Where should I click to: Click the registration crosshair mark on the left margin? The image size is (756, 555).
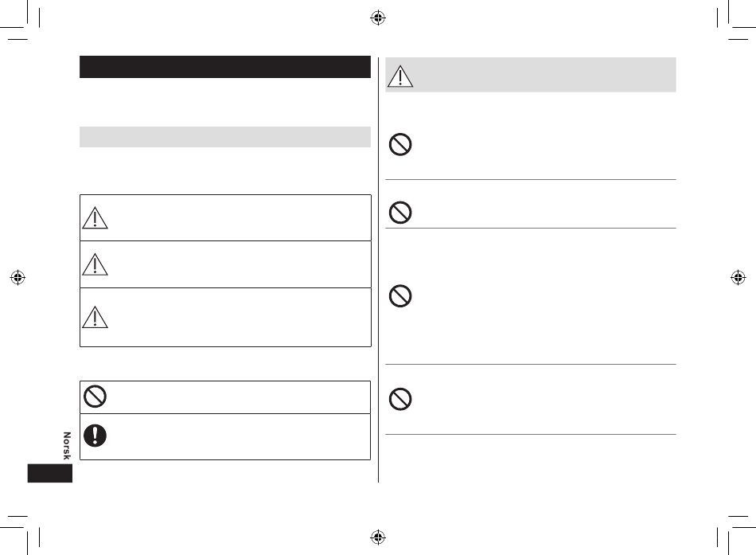click(18, 277)
